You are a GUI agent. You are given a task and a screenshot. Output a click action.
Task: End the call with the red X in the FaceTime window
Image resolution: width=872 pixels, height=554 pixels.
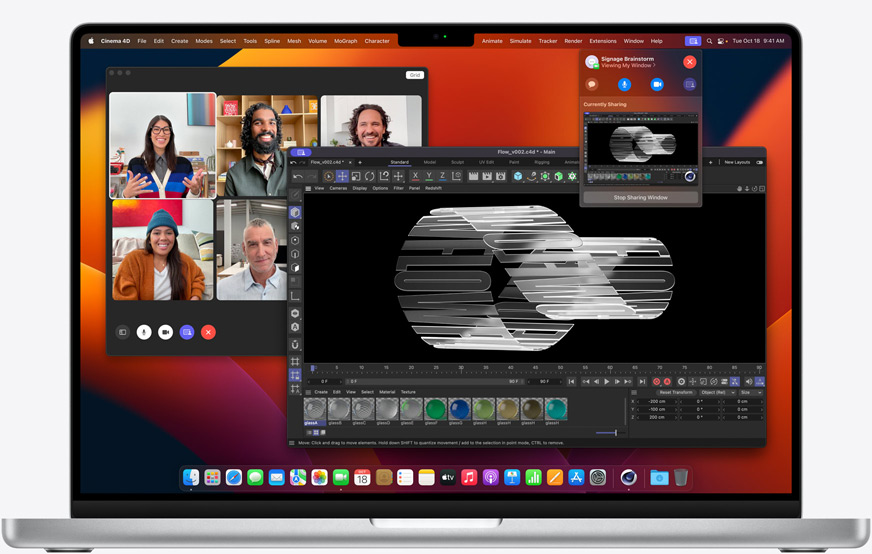click(x=208, y=332)
